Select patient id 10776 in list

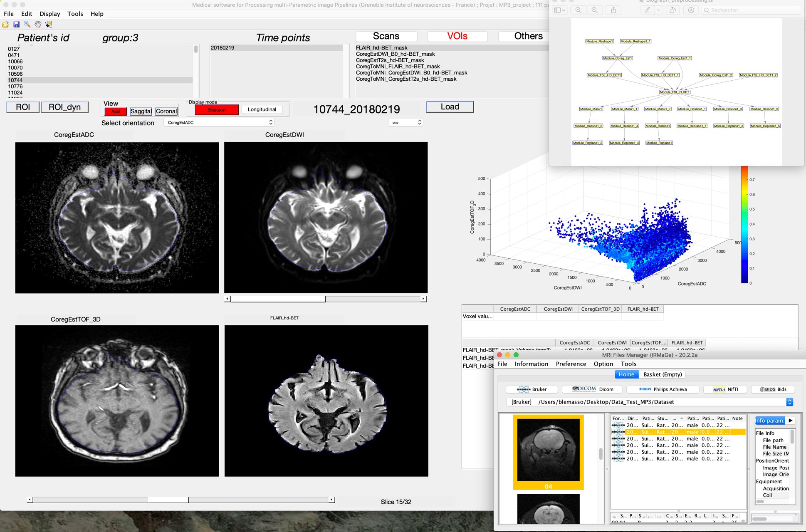[x=15, y=87]
